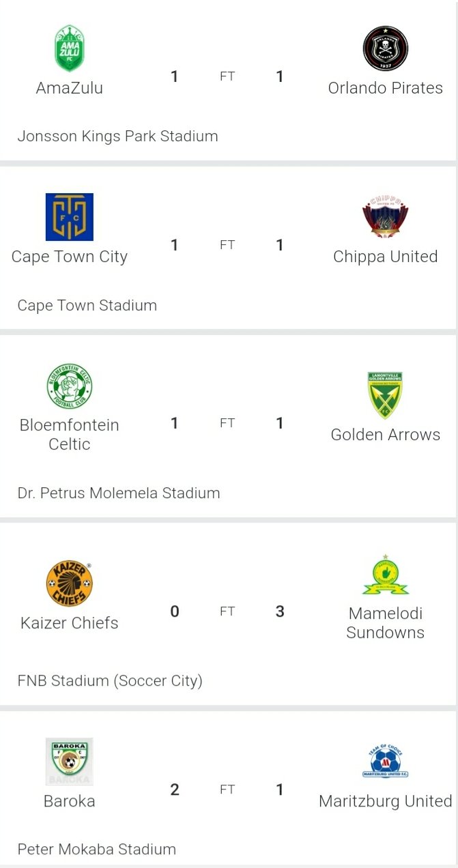This screenshot has width=458, height=868.
Task: Open the AmaZulu team name link
Action: [69, 88]
